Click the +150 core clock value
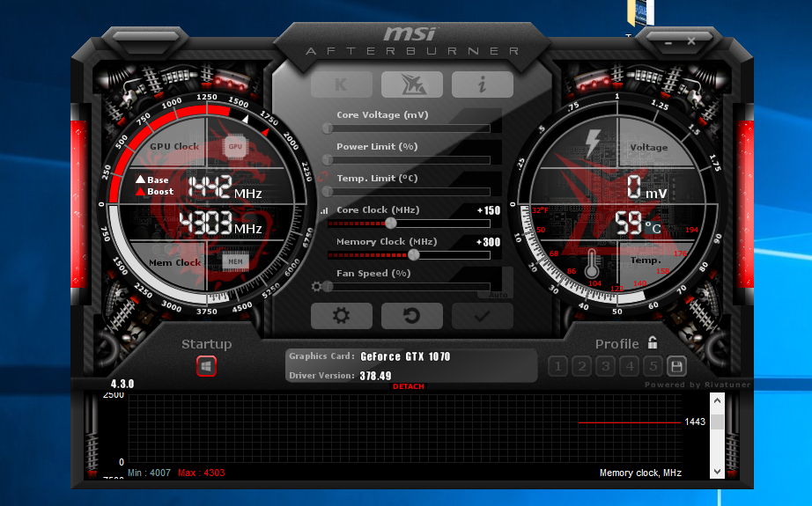This screenshot has height=506, width=812. tap(488, 210)
